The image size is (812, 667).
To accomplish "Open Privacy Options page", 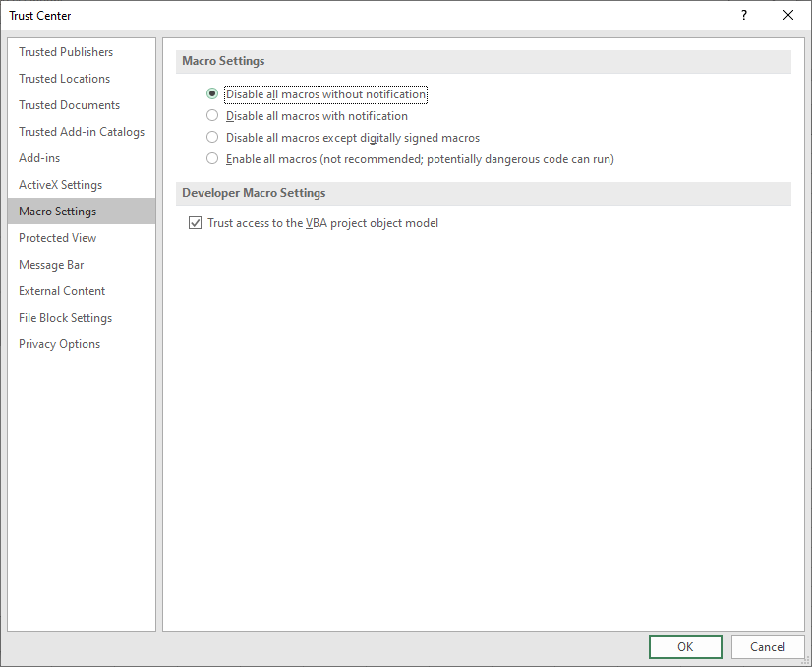I will pyautogui.click(x=59, y=343).
